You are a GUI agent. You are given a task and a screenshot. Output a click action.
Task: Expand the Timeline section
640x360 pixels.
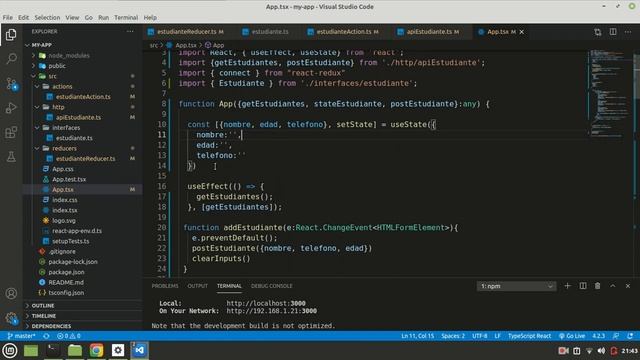tap(82, 316)
